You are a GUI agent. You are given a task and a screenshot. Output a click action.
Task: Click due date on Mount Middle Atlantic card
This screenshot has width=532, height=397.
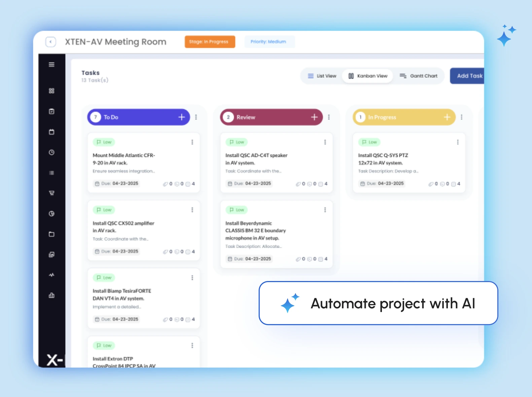[116, 184]
